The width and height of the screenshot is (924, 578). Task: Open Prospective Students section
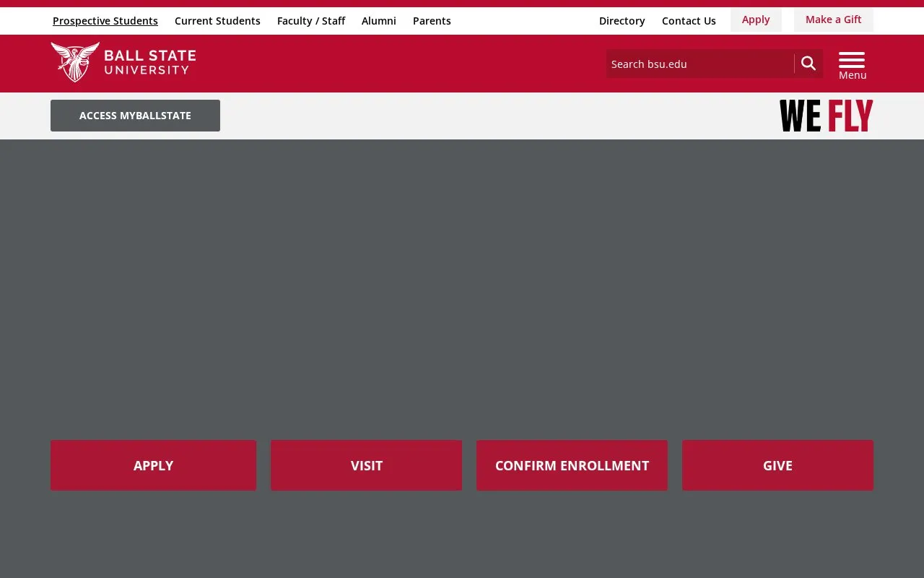coord(105,21)
